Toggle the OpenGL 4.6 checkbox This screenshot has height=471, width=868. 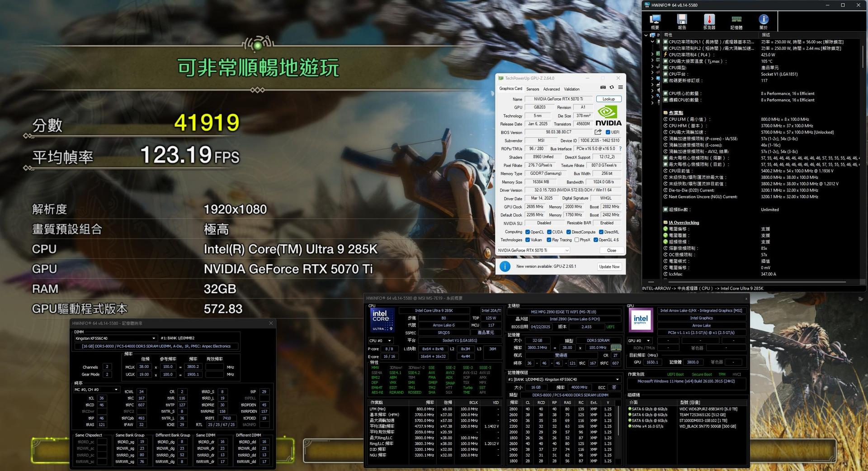pyautogui.click(x=595, y=240)
